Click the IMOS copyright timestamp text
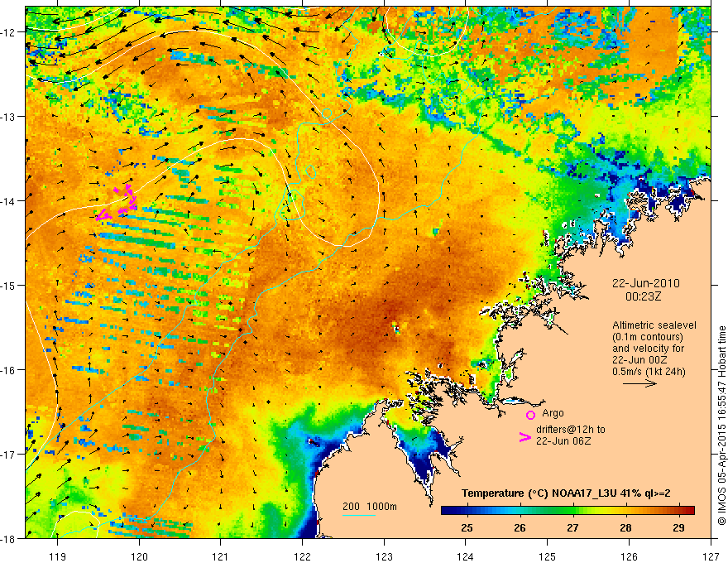 pyautogui.click(x=721, y=426)
